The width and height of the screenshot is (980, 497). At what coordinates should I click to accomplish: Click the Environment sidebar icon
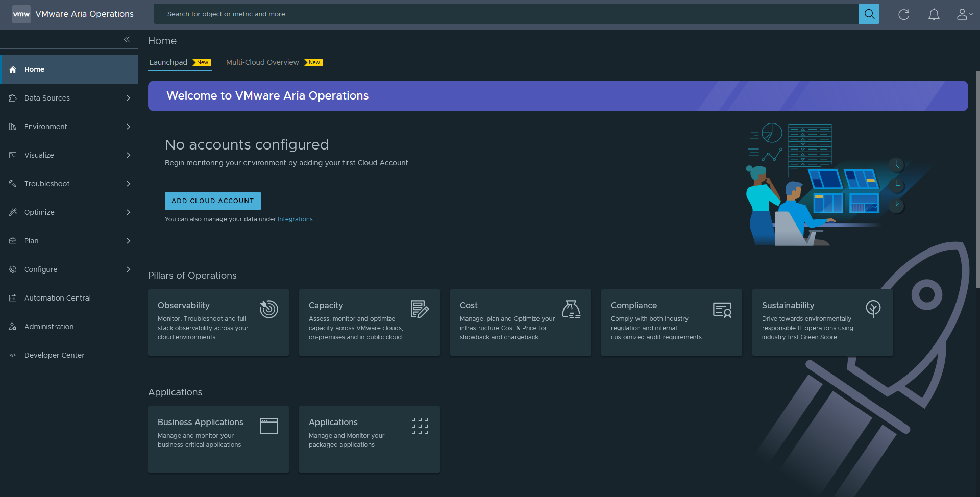pos(13,127)
